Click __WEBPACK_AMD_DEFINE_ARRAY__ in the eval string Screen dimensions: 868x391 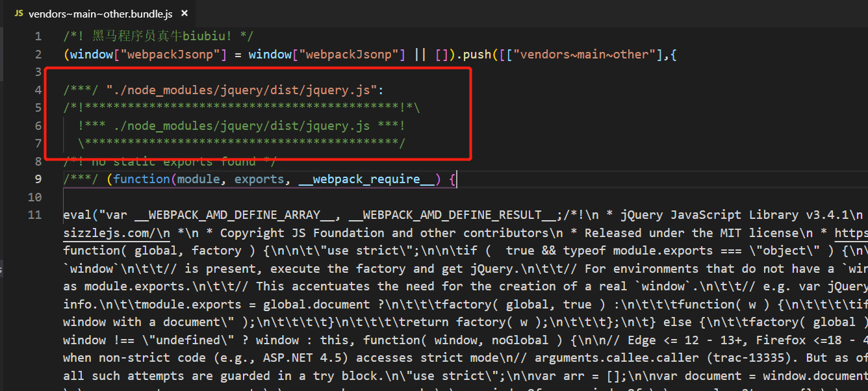[235, 215]
